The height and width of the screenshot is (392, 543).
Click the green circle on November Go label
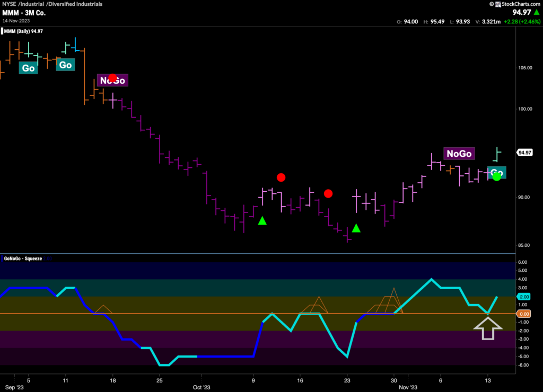coord(496,176)
